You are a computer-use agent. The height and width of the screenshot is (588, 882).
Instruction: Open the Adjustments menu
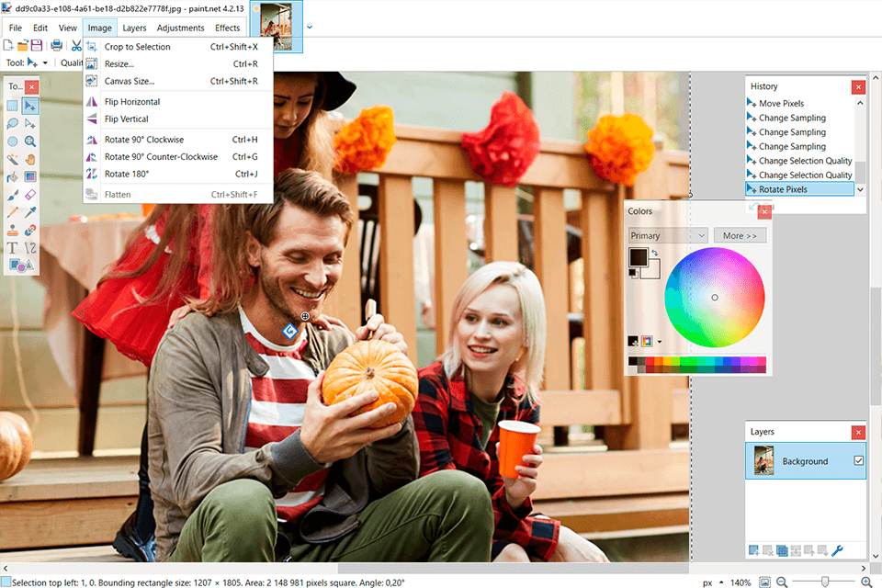[x=180, y=28]
